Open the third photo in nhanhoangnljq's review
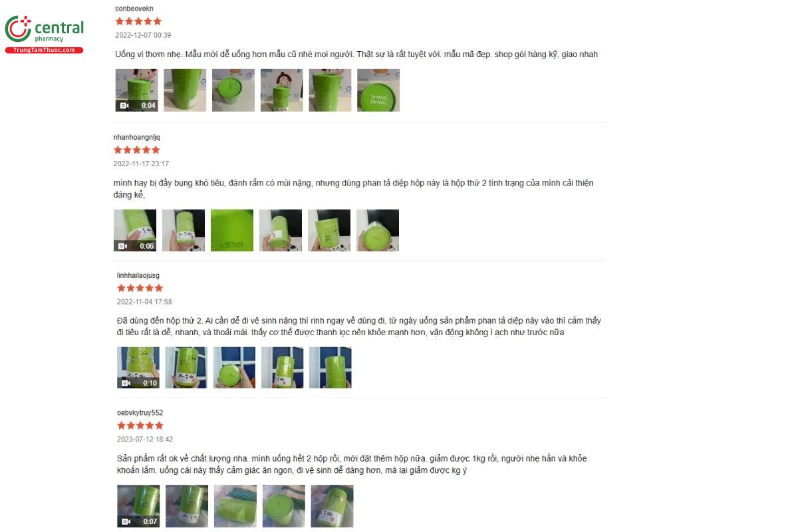Image resolution: width=798 pixels, height=532 pixels. (x=232, y=230)
